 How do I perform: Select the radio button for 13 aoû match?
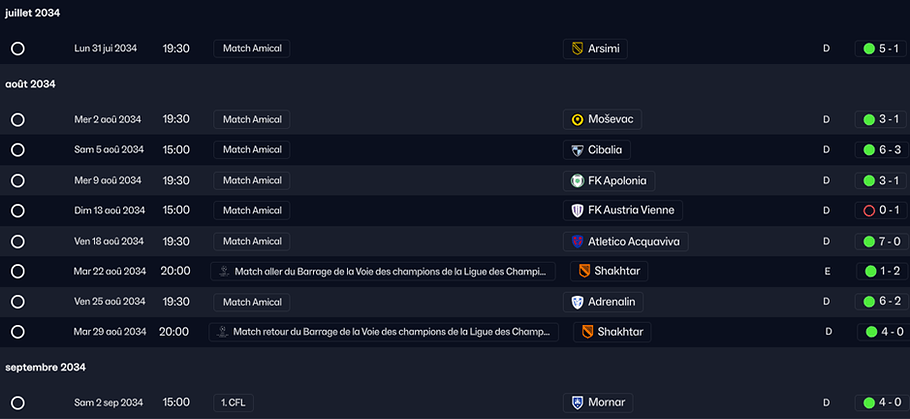point(18,211)
